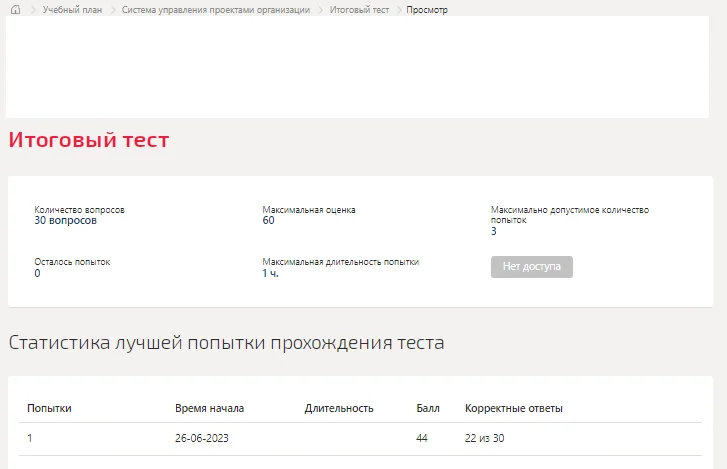Click the 22 из 30 result cell
Image resolution: width=727 pixels, height=469 pixels.
point(485,438)
